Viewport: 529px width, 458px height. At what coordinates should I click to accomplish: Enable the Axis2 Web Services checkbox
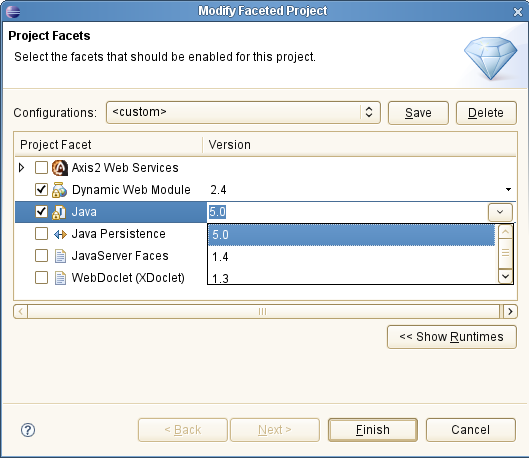41,167
